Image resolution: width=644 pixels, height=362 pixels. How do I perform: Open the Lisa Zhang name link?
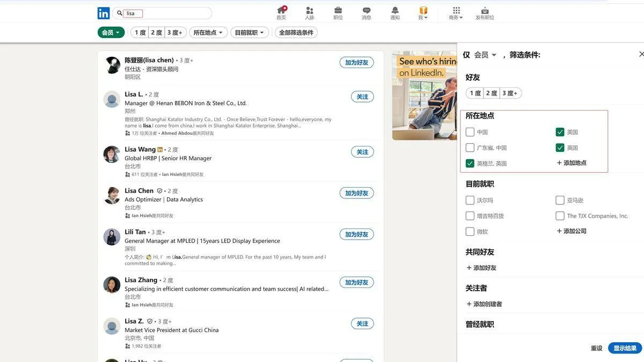[x=141, y=280]
